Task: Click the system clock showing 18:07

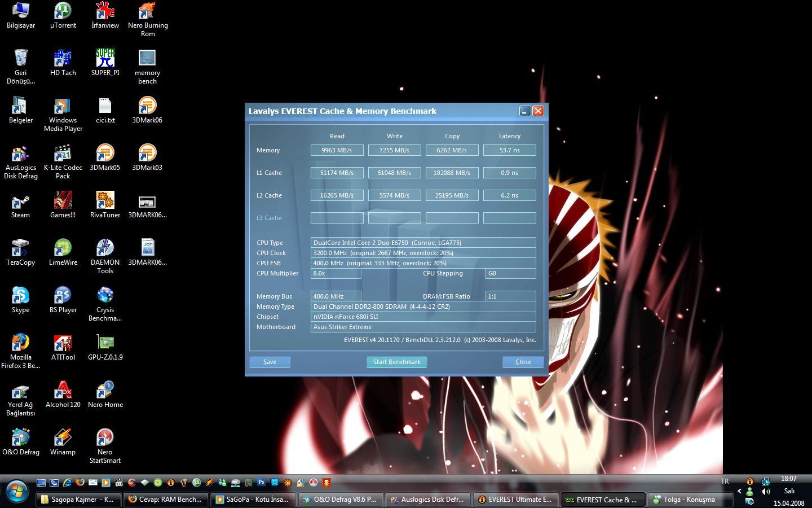Action: (x=789, y=479)
